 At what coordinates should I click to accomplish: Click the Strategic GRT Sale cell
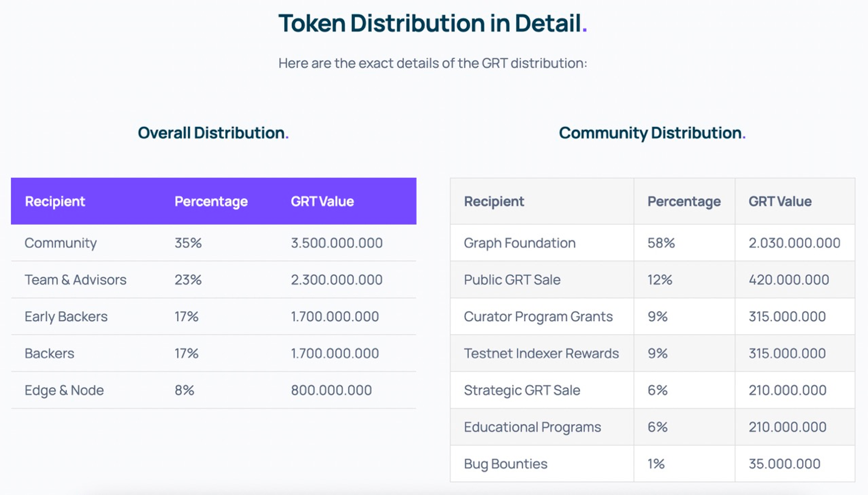tap(522, 390)
